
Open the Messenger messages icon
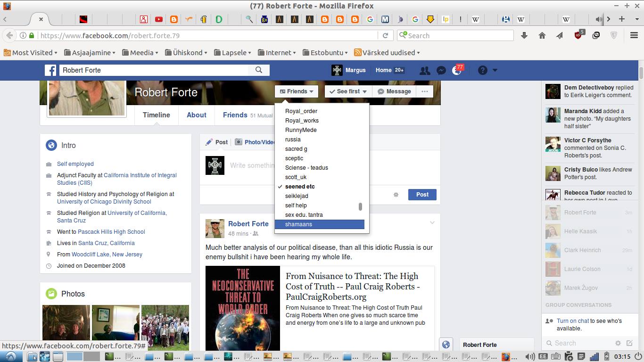441,70
